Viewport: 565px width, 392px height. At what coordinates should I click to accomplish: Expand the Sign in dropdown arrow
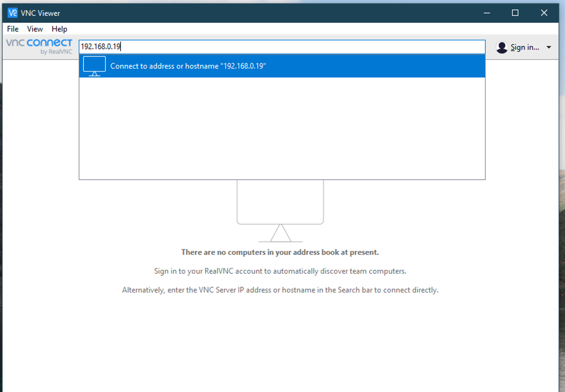(x=549, y=47)
